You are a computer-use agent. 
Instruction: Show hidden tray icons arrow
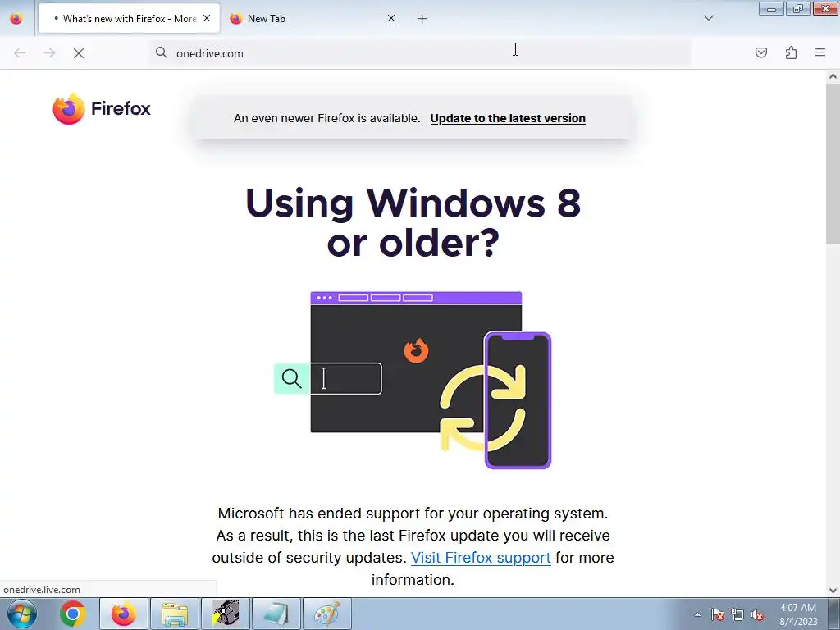[x=697, y=614]
